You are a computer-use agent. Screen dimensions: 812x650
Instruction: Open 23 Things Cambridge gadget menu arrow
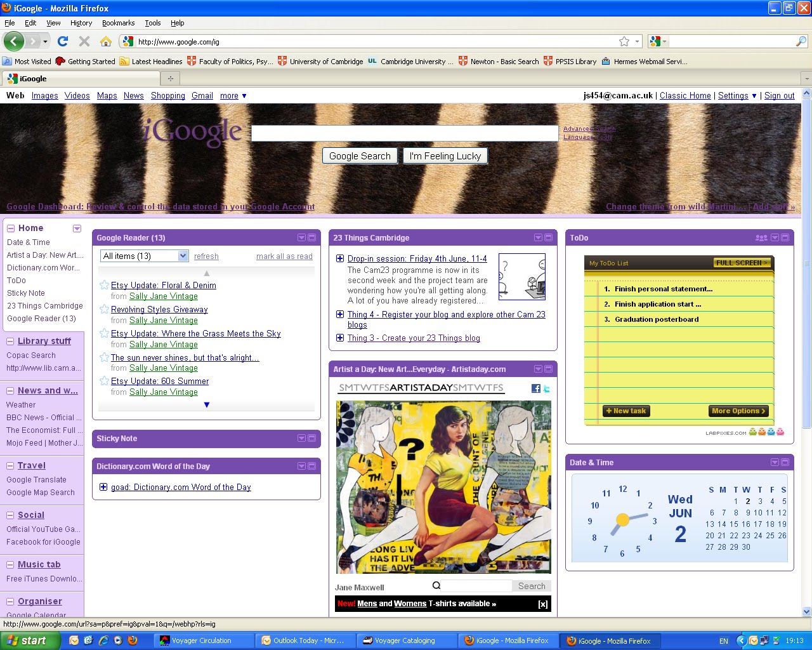click(538, 237)
